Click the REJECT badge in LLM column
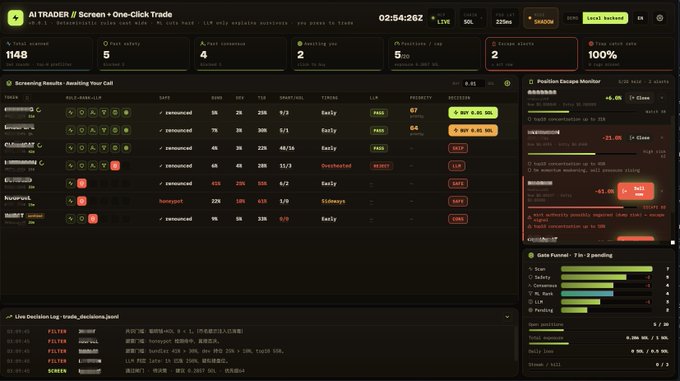The height and width of the screenshot is (381, 680). point(381,166)
